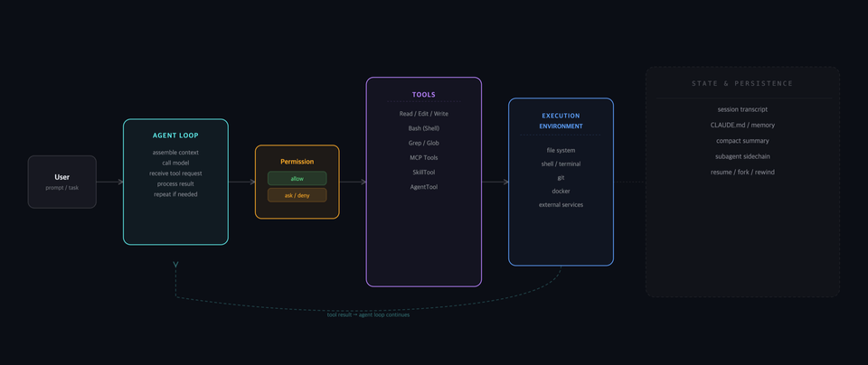Choose the SkillTool entry
This screenshot has height=365, width=868.
[424, 173]
